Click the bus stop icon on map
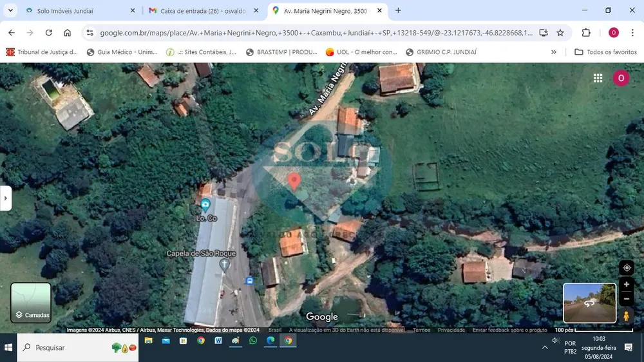The width and height of the screenshot is (644, 362). (x=249, y=281)
